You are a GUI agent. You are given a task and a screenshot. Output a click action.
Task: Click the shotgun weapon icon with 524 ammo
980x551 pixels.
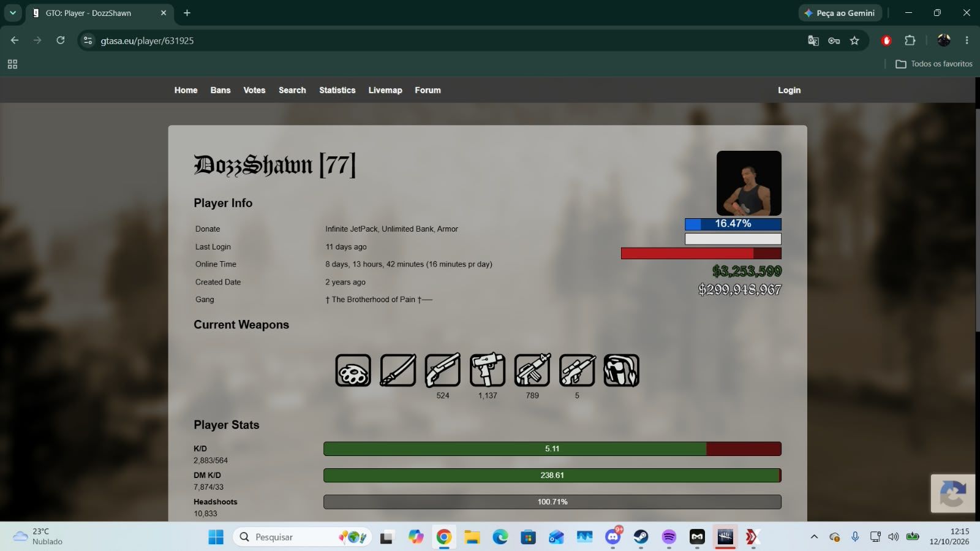443,370
